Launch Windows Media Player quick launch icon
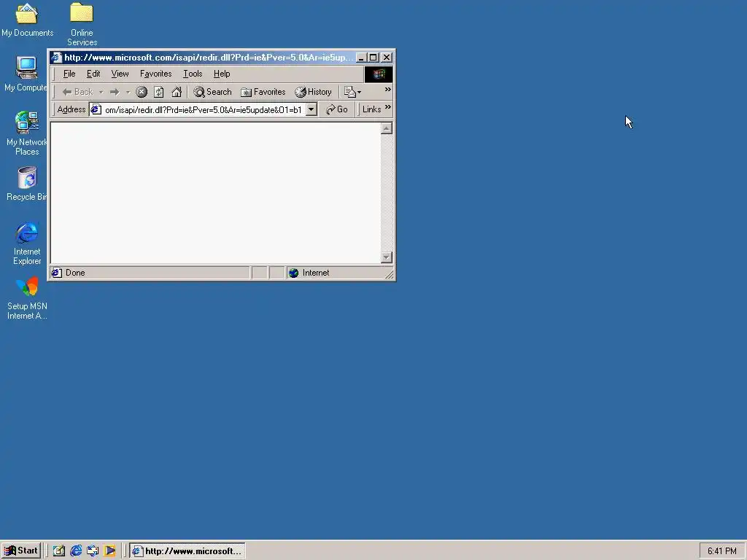The width and height of the screenshot is (747, 560). (x=109, y=551)
